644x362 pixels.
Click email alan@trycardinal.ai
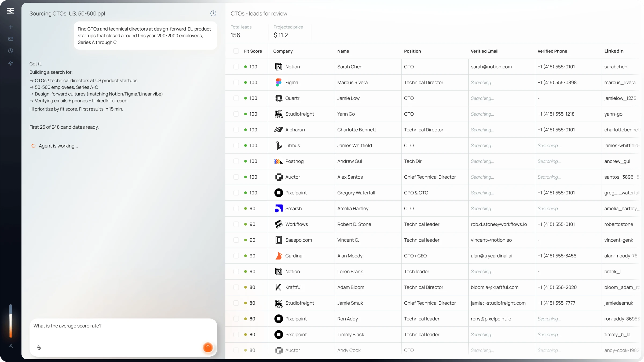491,256
